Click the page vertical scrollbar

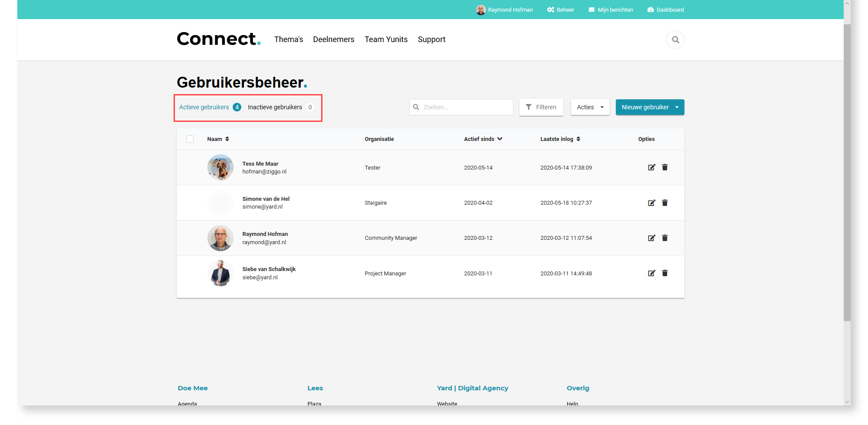tap(847, 173)
